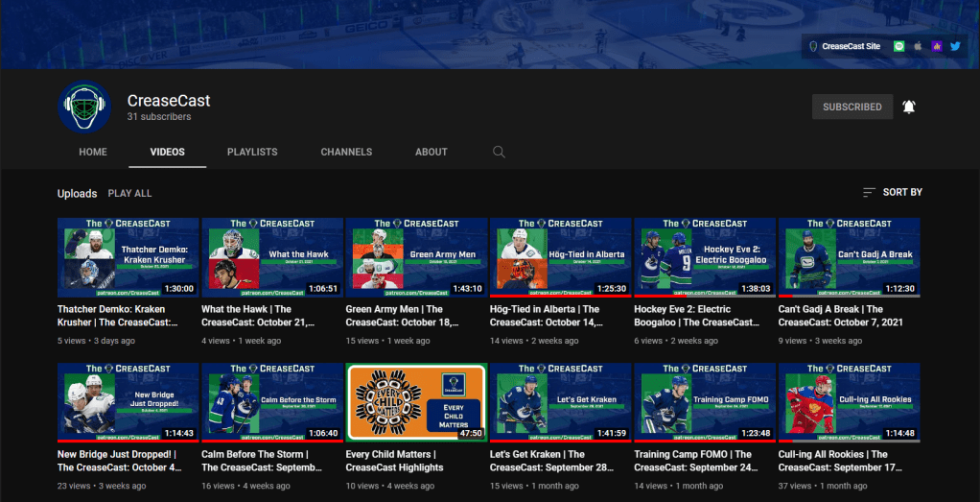Click the notification bell icon
The width and height of the screenshot is (980, 502).
click(909, 107)
